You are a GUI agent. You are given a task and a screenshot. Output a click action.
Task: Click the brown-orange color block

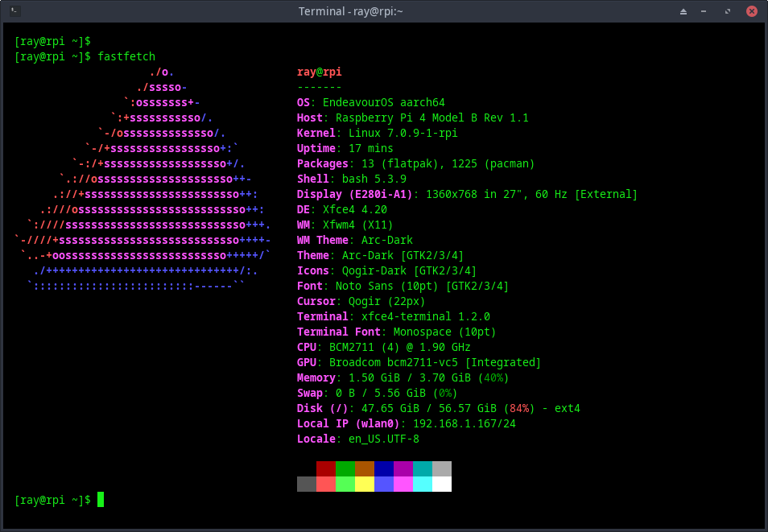365,468
